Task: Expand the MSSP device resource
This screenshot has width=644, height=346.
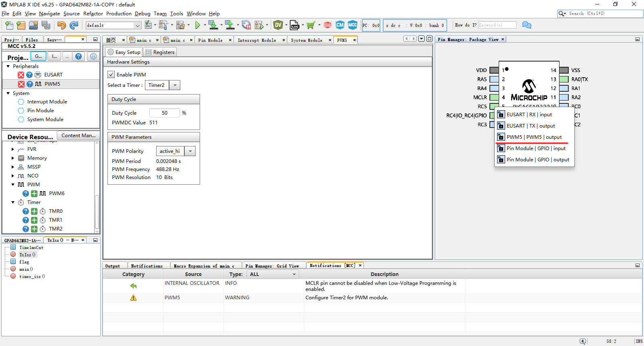Action: tap(13, 167)
